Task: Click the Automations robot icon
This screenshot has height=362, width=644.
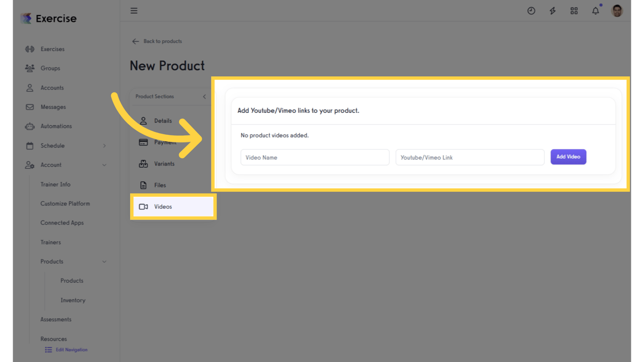Action: click(x=30, y=126)
